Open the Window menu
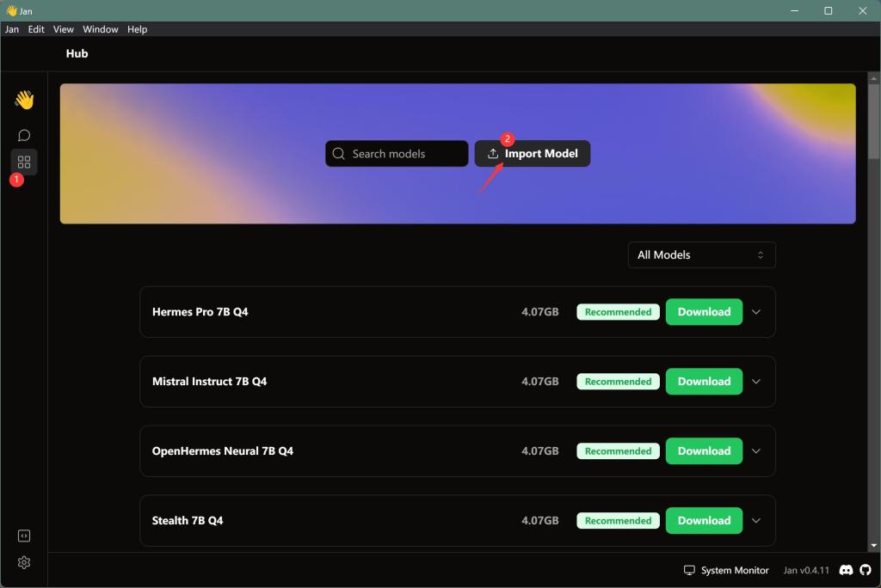Image resolution: width=881 pixels, height=588 pixels. [x=100, y=29]
